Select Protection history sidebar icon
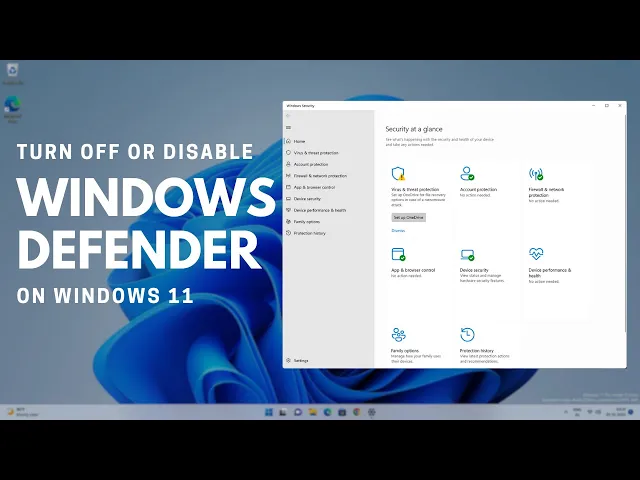This screenshot has width=640, height=480. [x=288, y=233]
